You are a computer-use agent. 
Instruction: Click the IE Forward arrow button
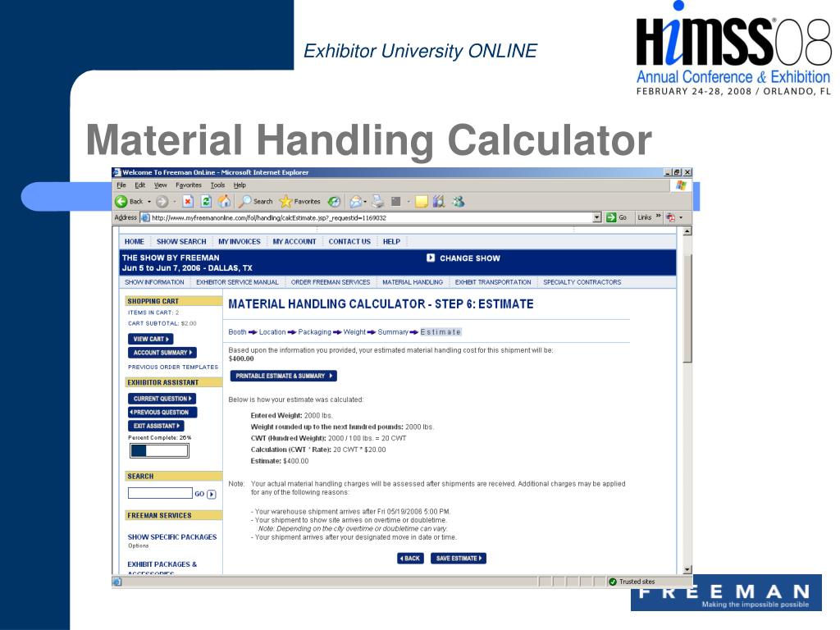[162, 202]
